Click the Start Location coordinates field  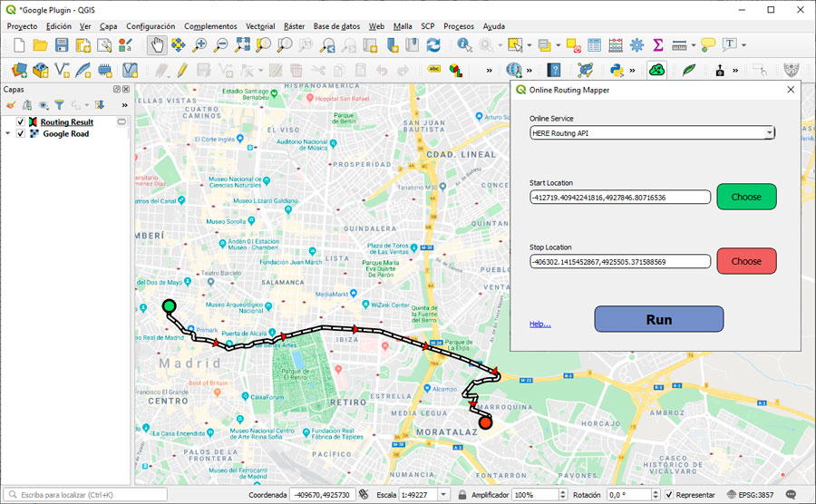[620, 197]
